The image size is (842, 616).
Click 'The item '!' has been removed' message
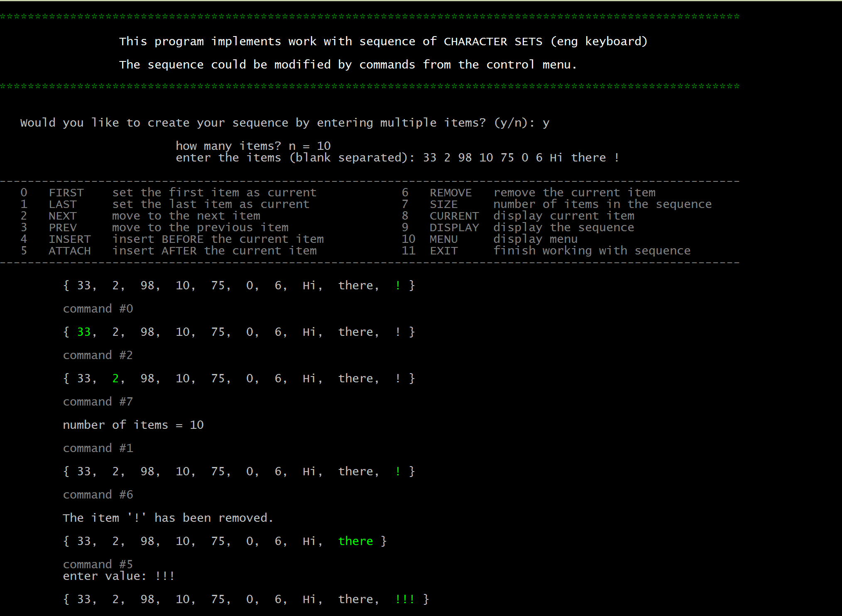coord(168,518)
